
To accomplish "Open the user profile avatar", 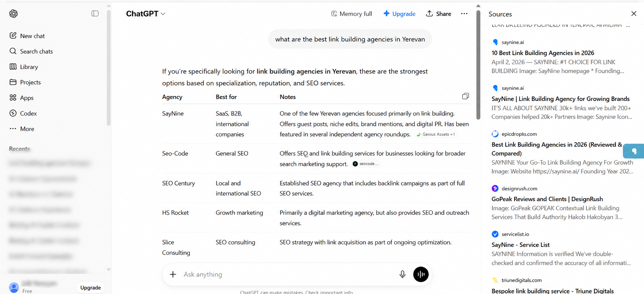I will point(14,287).
